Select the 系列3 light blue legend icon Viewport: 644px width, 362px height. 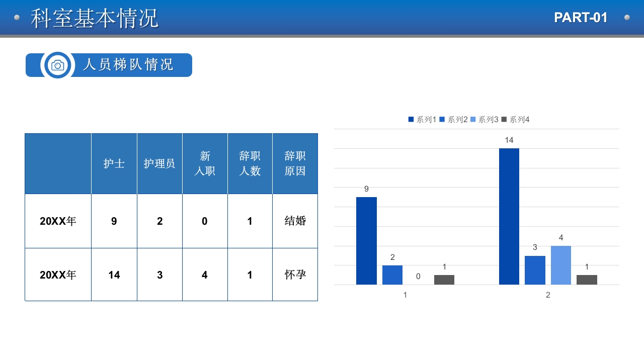pyautogui.click(x=472, y=120)
